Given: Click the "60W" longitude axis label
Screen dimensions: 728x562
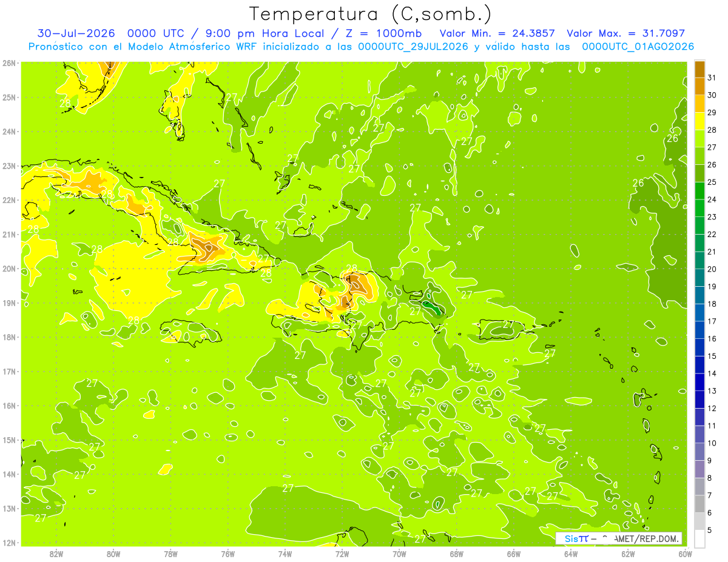Looking at the screenshot, I should point(686,554).
